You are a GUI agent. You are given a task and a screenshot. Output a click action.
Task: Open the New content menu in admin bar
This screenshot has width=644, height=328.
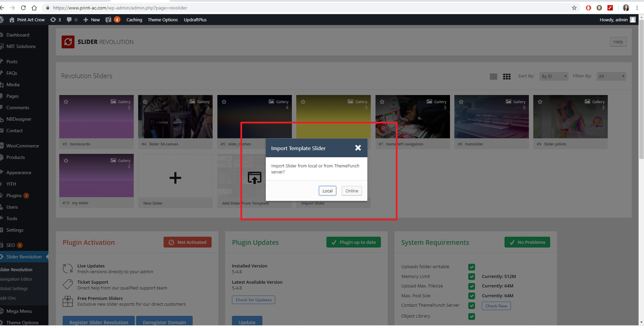click(x=92, y=20)
